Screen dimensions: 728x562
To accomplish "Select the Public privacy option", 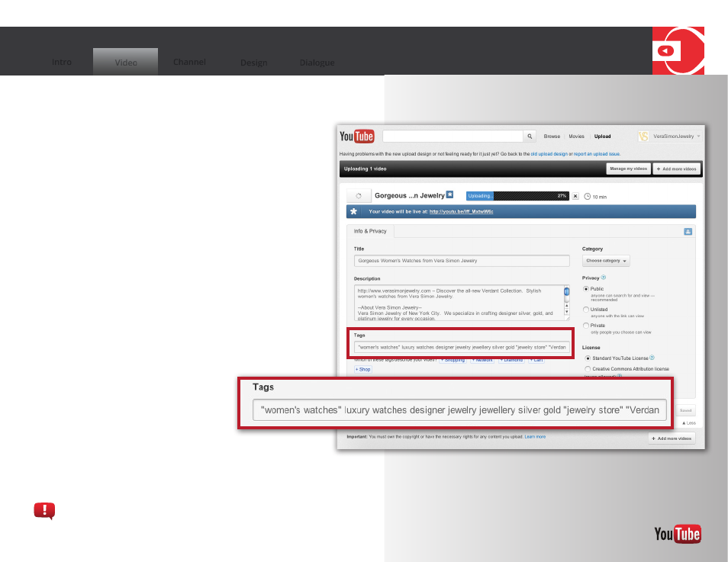I will tap(586, 289).
